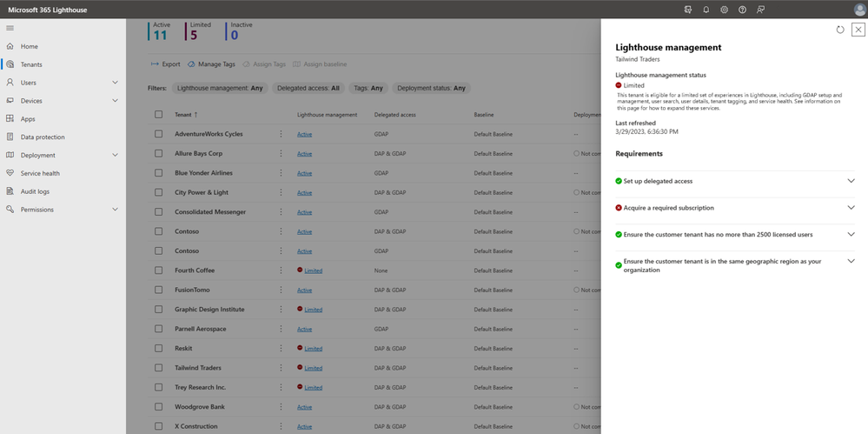This screenshot has width=868, height=434.
Task: Check the Parnell Aerospace checkbox
Action: click(159, 329)
